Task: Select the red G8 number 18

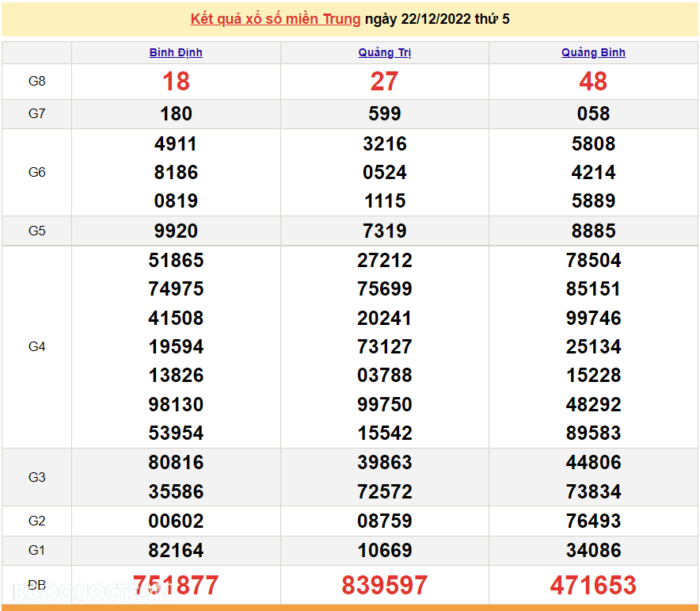Action: (x=176, y=82)
